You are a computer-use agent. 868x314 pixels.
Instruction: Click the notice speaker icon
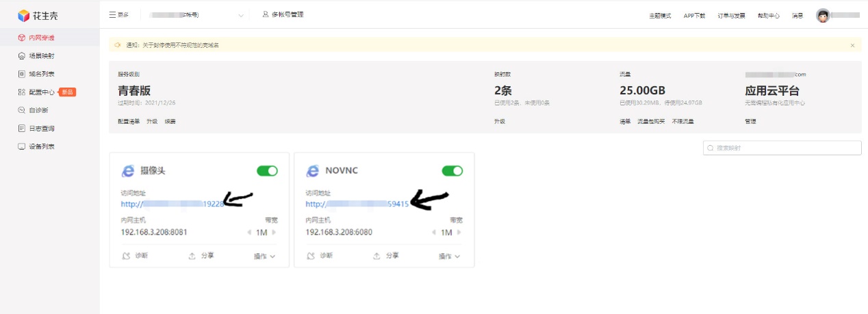point(118,45)
